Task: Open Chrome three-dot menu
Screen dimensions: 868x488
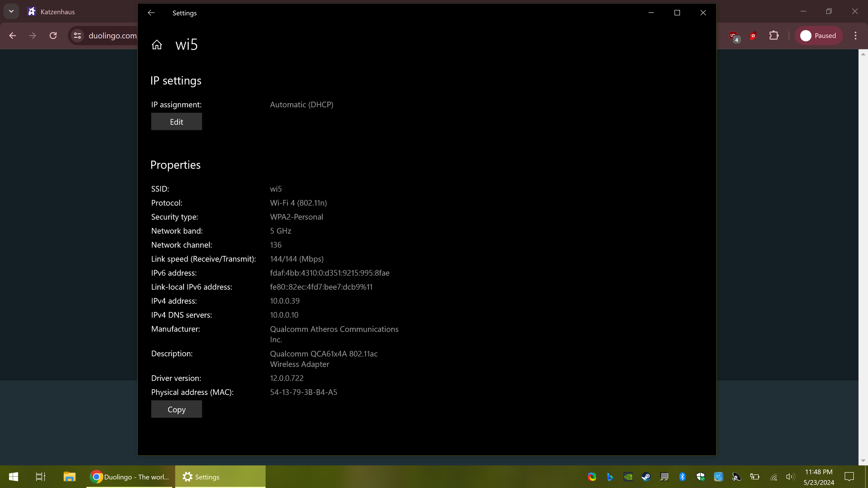Action: click(x=855, y=36)
